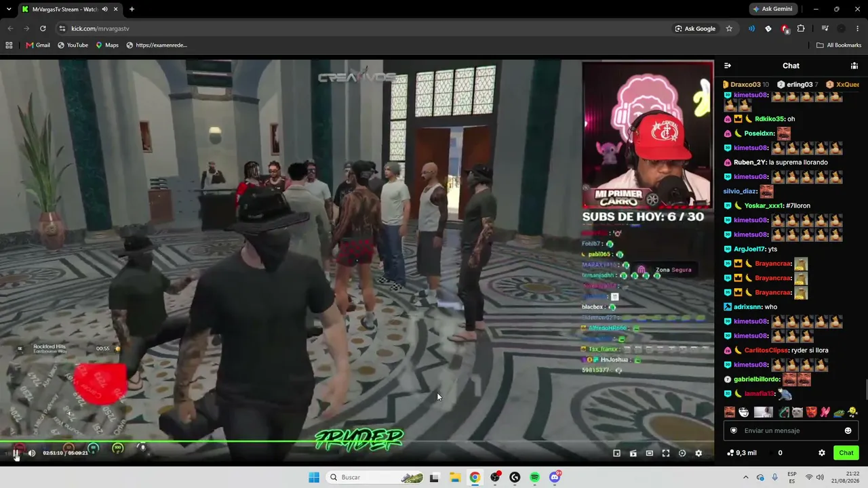Click the taskbar Buscar search box
Viewport: 868px width, 488px height.
coord(375,477)
